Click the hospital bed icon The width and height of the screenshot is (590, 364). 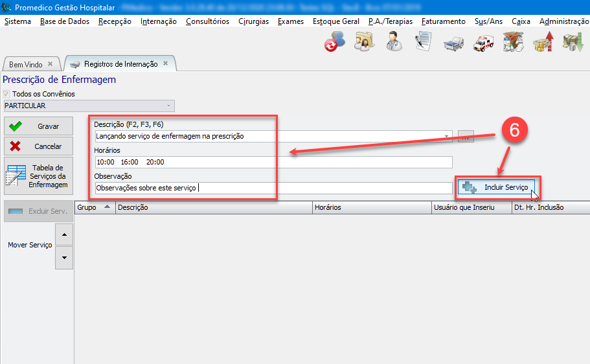(x=453, y=43)
